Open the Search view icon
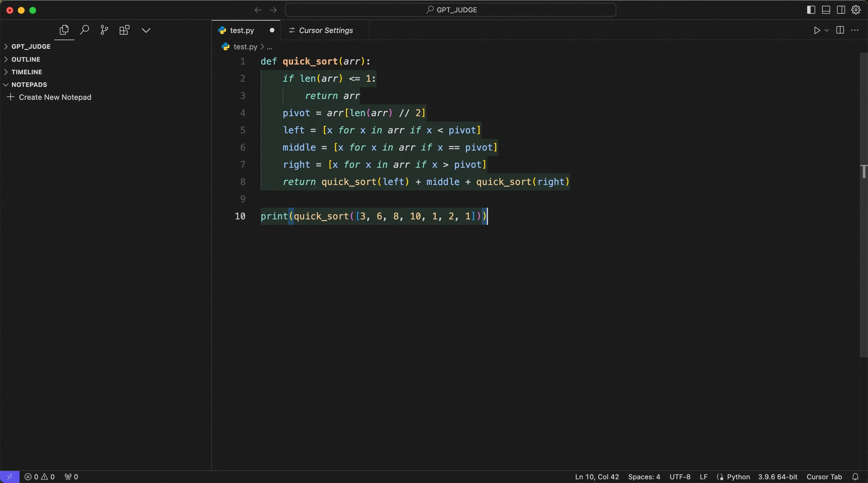The height and width of the screenshot is (483, 868). click(84, 30)
